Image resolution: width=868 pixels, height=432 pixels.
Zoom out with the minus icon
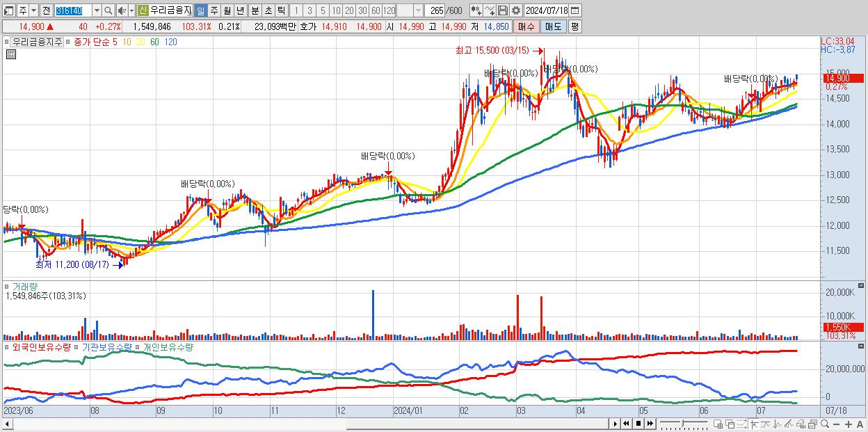click(x=837, y=424)
